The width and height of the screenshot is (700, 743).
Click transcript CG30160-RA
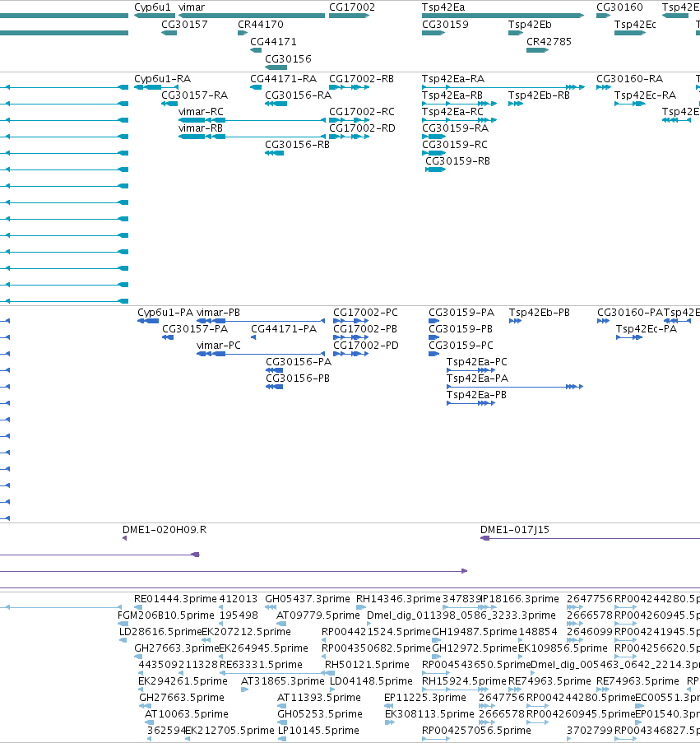click(x=629, y=79)
